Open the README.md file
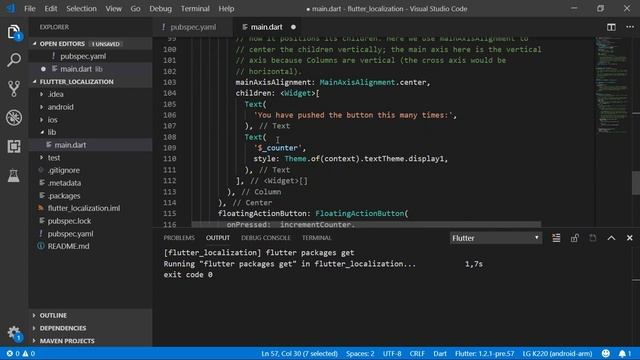The image size is (640, 360). tap(68, 246)
